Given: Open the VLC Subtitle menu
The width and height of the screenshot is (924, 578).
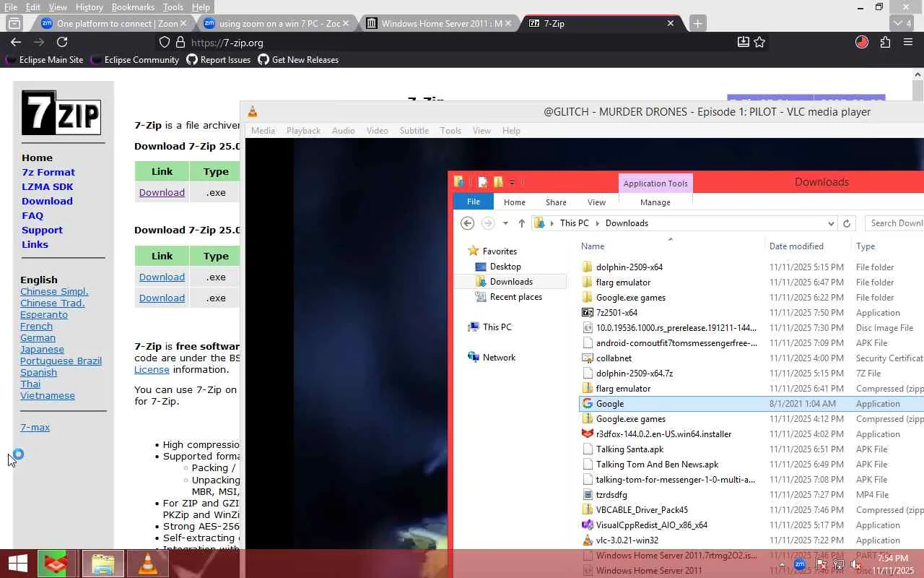Looking at the screenshot, I should coord(414,131).
